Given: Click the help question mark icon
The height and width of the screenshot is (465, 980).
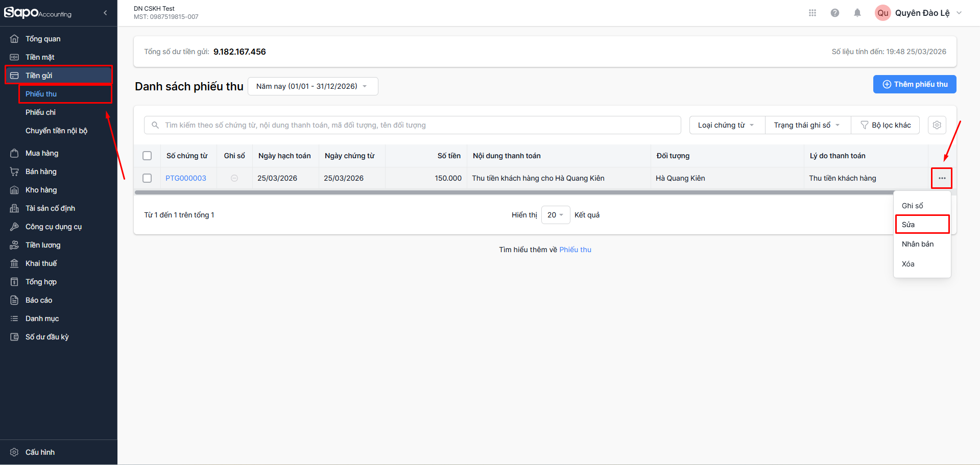Looking at the screenshot, I should coord(835,13).
